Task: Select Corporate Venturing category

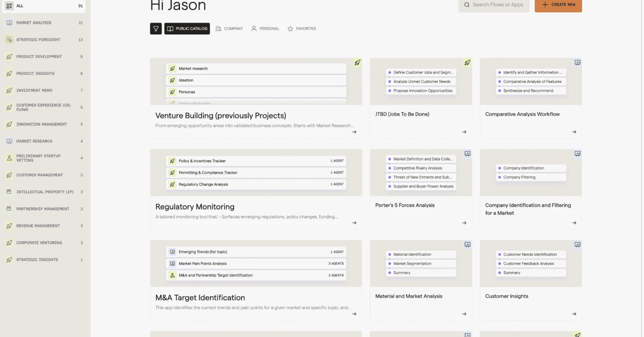Action: tap(44, 243)
